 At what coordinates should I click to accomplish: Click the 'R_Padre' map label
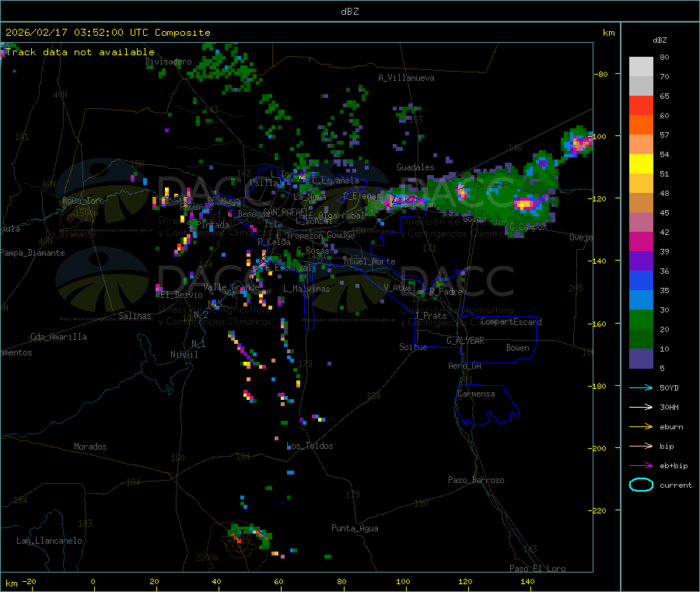(x=446, y=292)
